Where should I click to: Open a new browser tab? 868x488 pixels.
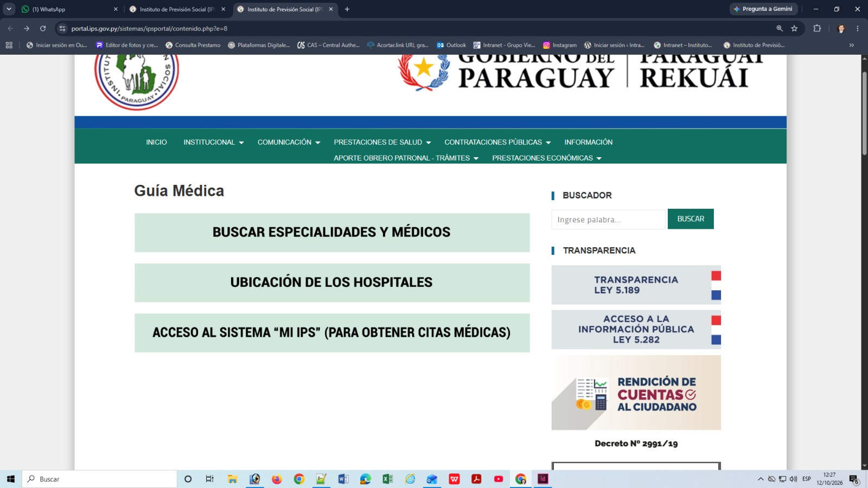[x=347, y=9]
